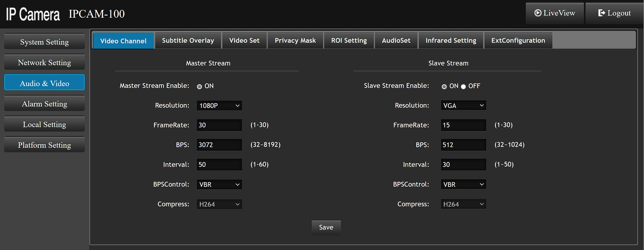
Task: Click the Master Stream heading
Action: [208, 63]
